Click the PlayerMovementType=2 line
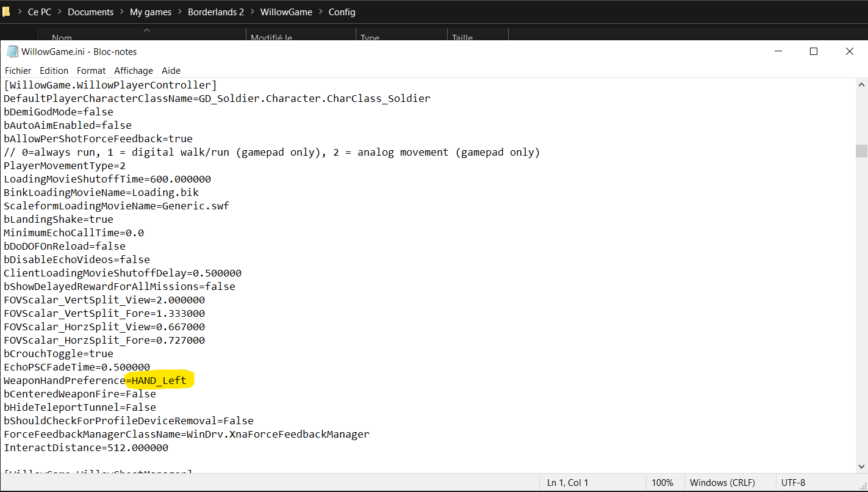 65,165
